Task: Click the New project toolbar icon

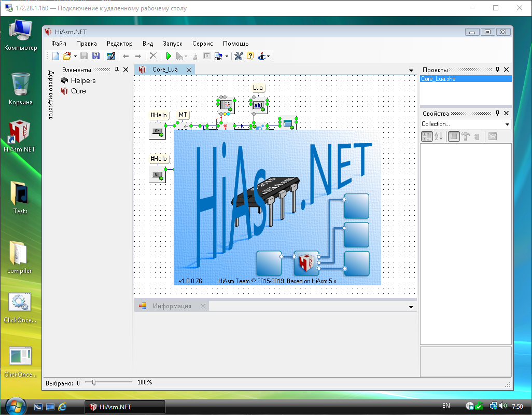Action: [x=55, y=56]
